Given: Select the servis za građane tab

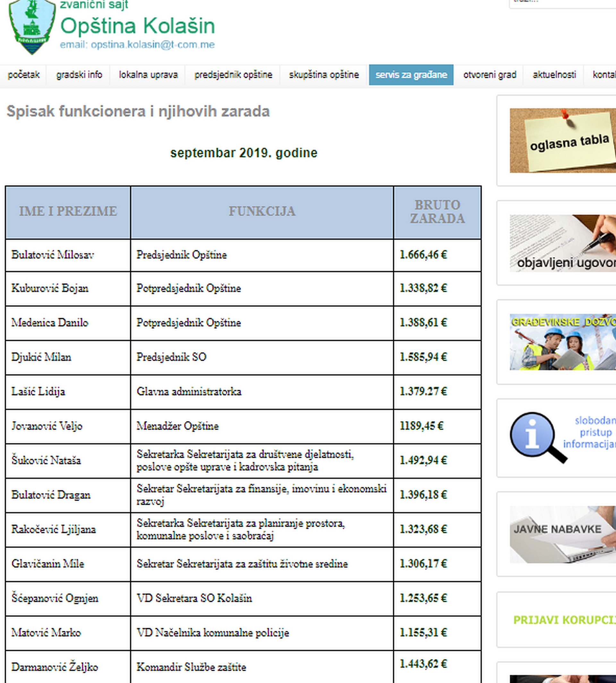Looking at the screenshot, I should point(411,75).
